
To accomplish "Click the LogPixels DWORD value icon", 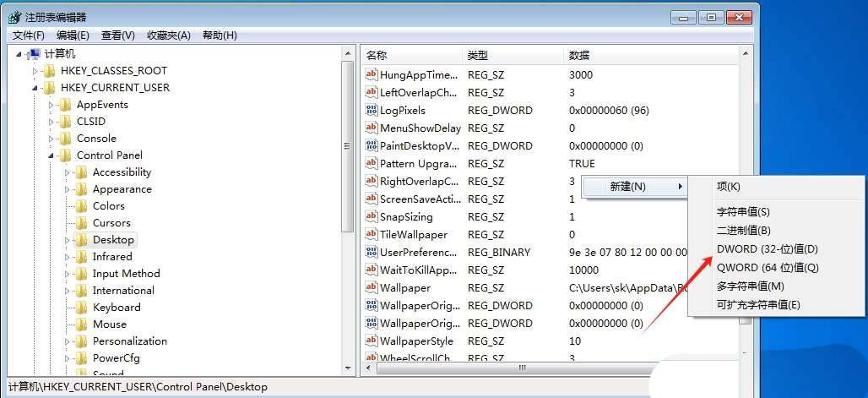I will click(371, 111).
